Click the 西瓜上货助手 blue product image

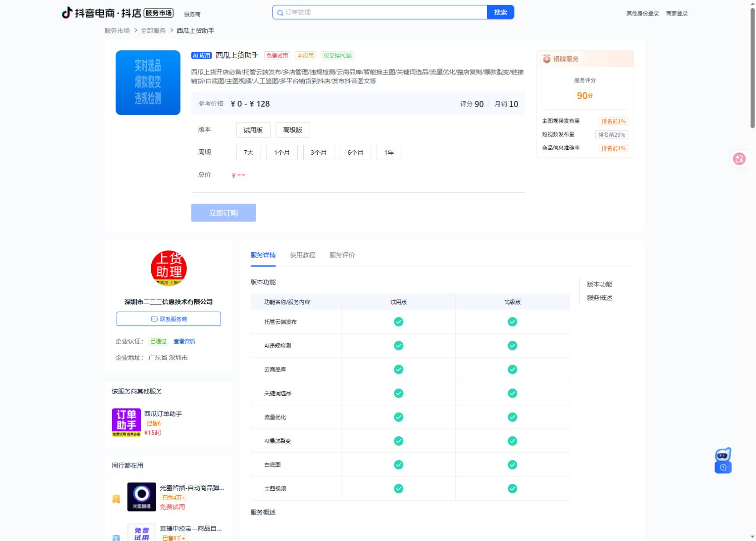pos(148,83)
